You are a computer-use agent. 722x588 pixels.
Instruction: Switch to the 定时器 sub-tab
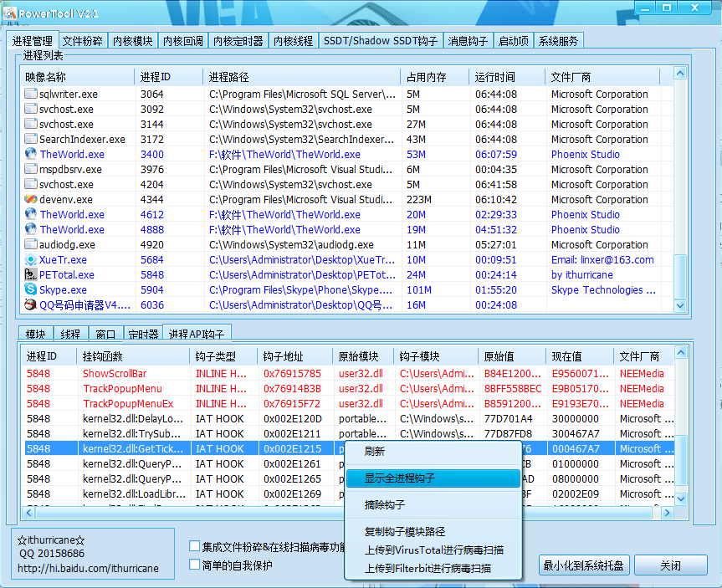[143, 334]
